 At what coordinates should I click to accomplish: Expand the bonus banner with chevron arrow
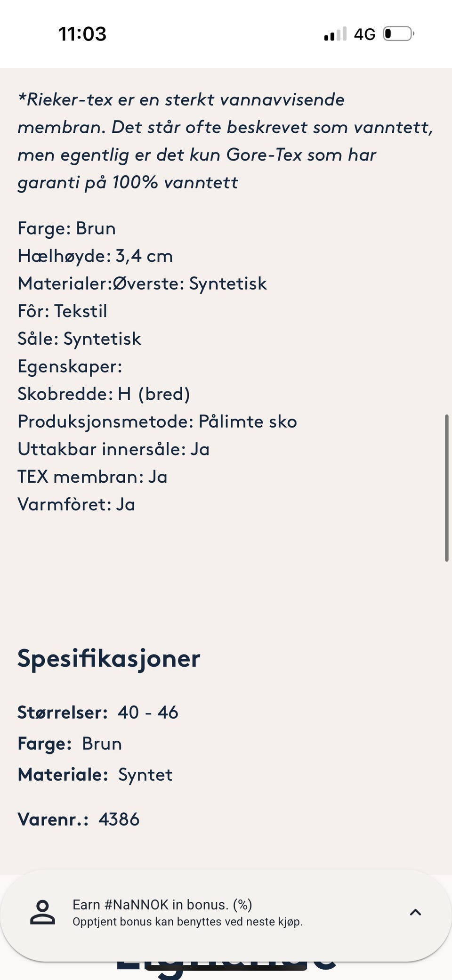[415, 913]
